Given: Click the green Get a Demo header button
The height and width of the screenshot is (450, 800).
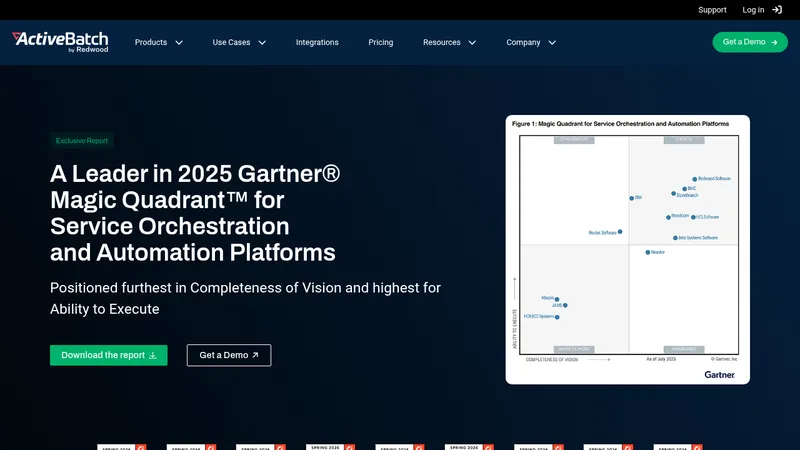Looking at the screenshot, I should [x=750, y=42].
